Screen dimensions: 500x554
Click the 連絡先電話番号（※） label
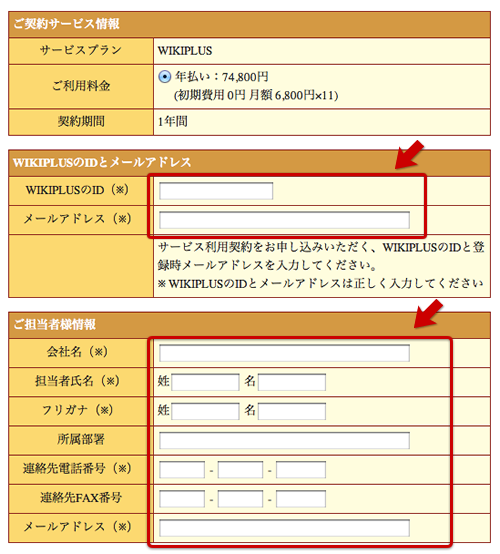(77, 468)
